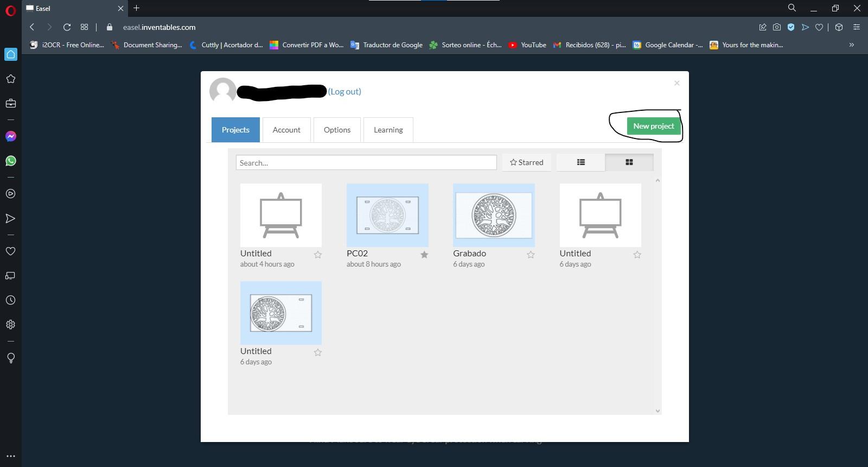Click the Log out link

point(344,92)
